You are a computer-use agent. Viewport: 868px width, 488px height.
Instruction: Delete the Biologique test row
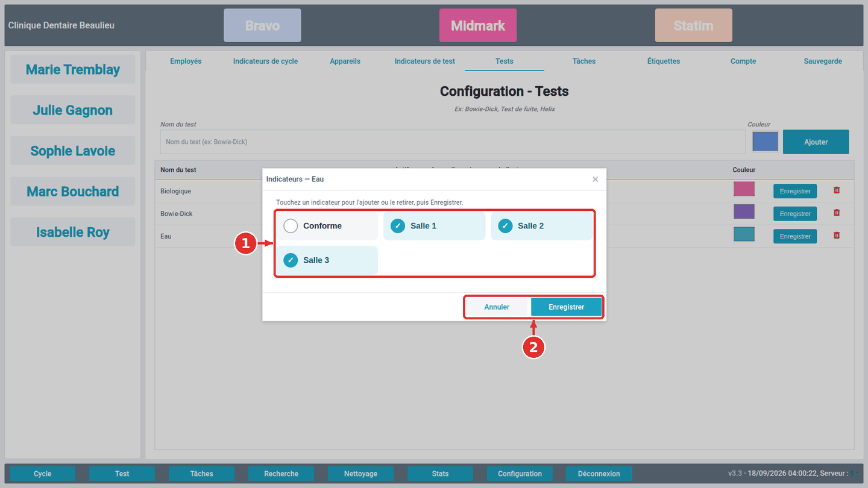click(x=837, y=190)
